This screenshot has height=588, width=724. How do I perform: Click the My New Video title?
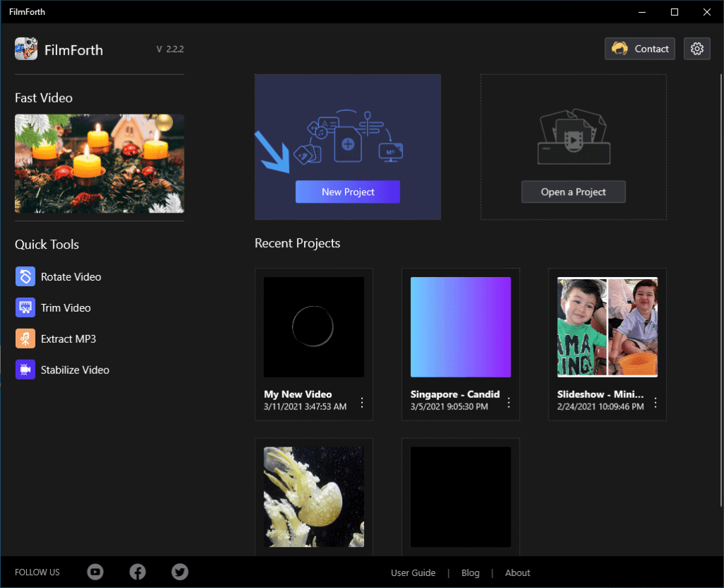[298, 394]
